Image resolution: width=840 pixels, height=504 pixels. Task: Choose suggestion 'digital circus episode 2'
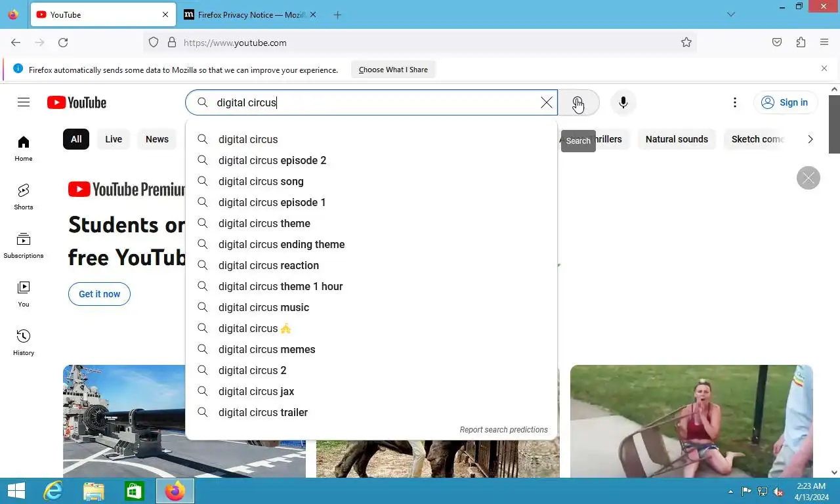[371, 160]
